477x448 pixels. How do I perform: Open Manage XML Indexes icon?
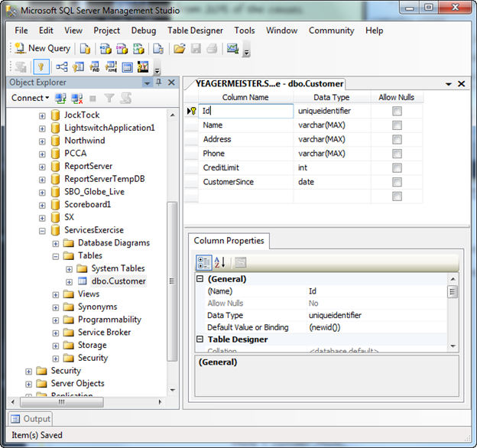click(x=111, y=67)
